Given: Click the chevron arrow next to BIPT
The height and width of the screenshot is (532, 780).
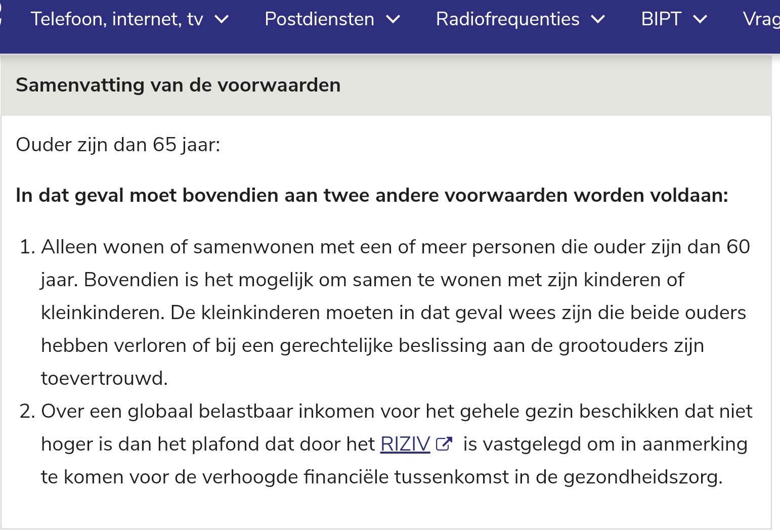Looking at the screenshot, I should coord(700,20).
